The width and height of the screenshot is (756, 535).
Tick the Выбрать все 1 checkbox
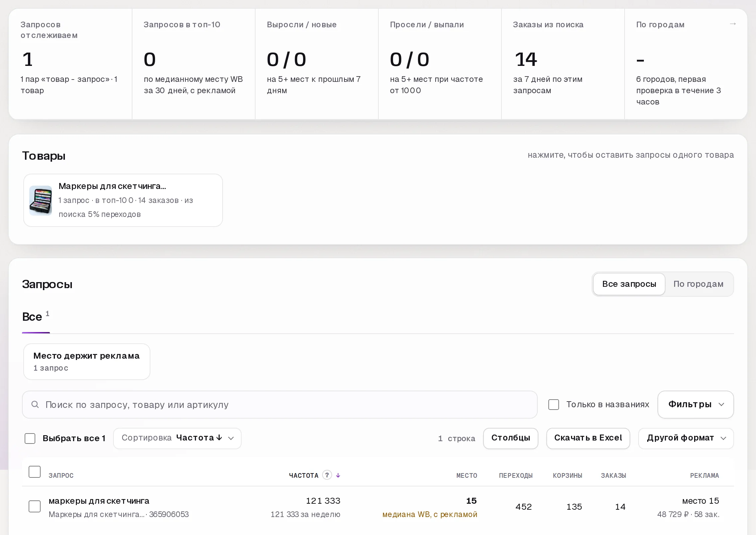coord(30,439)
